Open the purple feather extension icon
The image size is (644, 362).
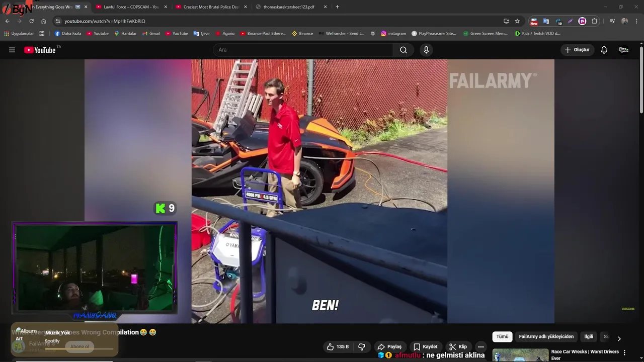570,21
